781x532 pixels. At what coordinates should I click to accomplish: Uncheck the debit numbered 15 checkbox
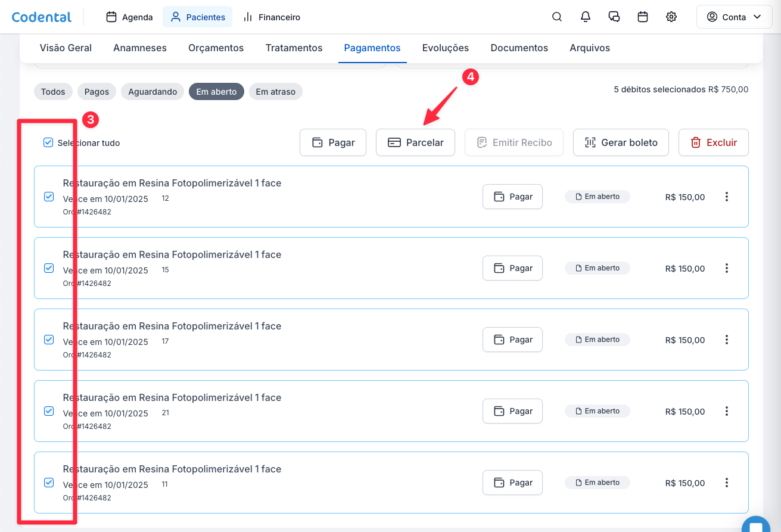click(x=49, y=268)
